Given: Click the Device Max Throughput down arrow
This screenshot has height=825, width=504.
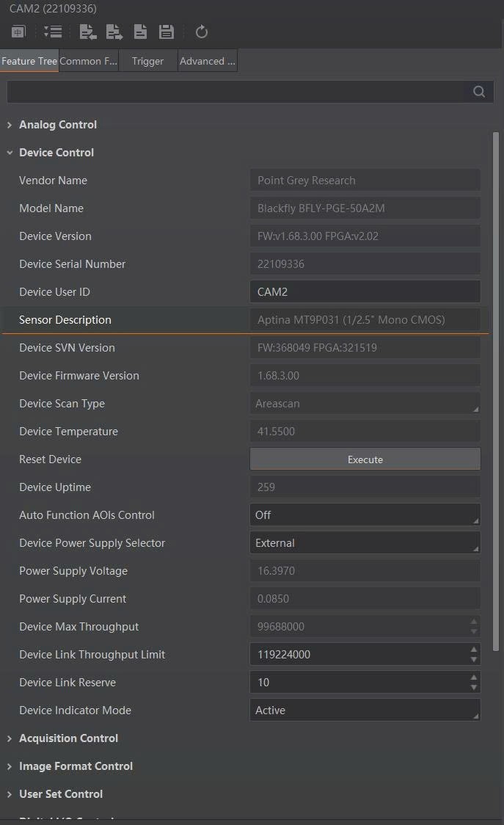Looking at the screenshot, I should pos(474,632).
